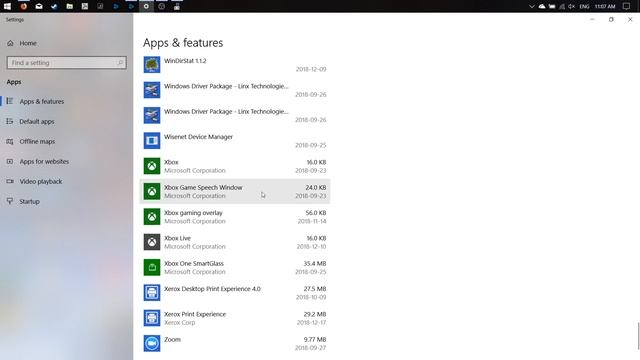Click the Xerox Desktop Print Experience 4.0 icon
This screenshot has height=360, width=640.
click(152, 292)
